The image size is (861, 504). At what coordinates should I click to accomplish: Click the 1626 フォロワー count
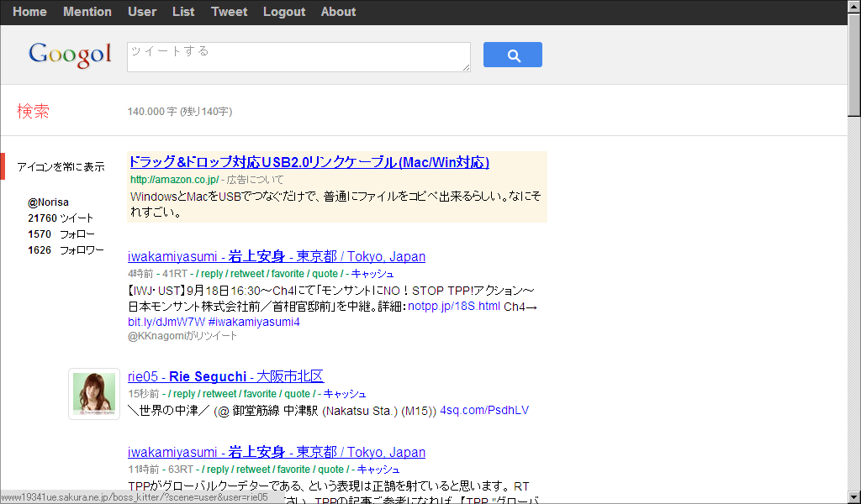pos(66,250)
